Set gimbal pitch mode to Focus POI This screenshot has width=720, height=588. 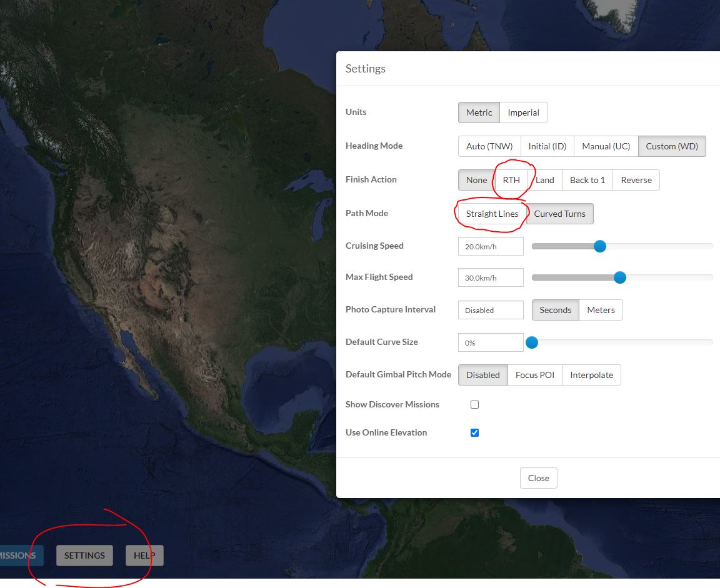pyautogui.click(x=534, y=375)
